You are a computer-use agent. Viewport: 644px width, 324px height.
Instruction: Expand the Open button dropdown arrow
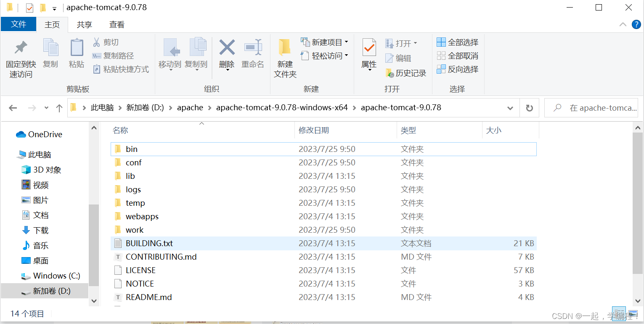tap(415, 43)
